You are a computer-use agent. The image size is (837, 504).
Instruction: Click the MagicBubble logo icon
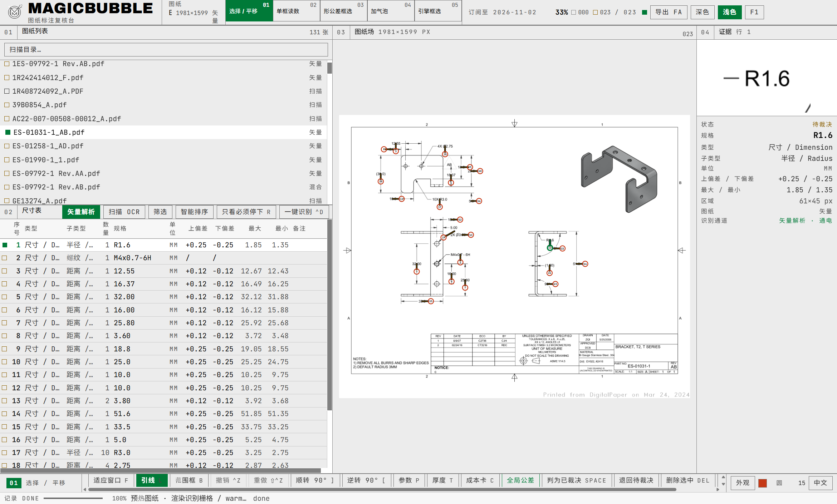click(15, 12)
